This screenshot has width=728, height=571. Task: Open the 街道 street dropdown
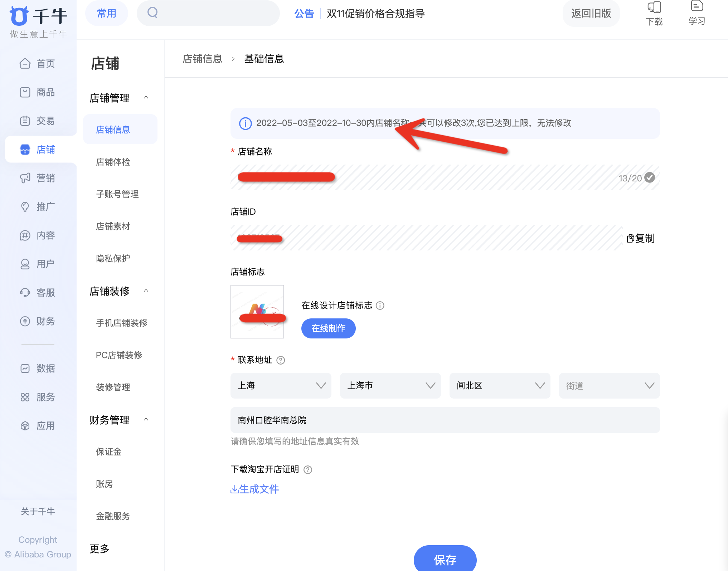pyautogui.click(x=610, y=386)
